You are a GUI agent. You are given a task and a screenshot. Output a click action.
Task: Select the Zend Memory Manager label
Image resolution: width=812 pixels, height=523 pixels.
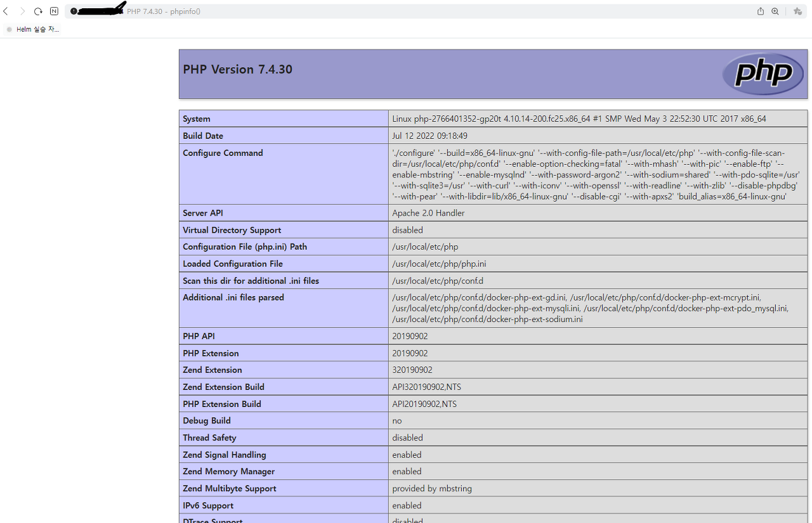click(x=229, y=472)
